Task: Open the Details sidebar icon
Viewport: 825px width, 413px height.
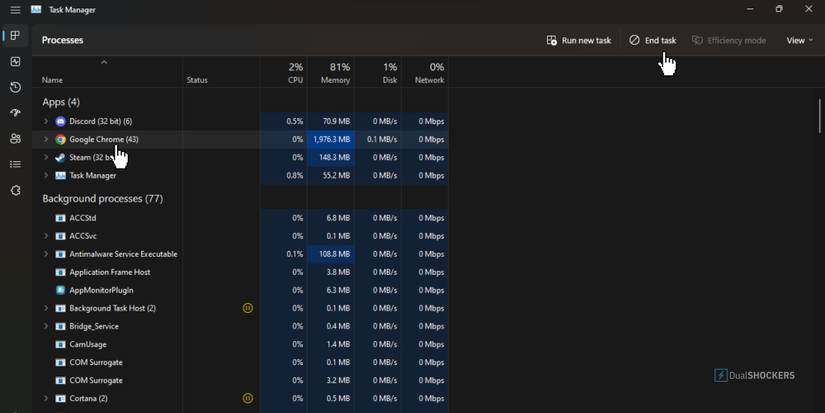Action: 15,164
